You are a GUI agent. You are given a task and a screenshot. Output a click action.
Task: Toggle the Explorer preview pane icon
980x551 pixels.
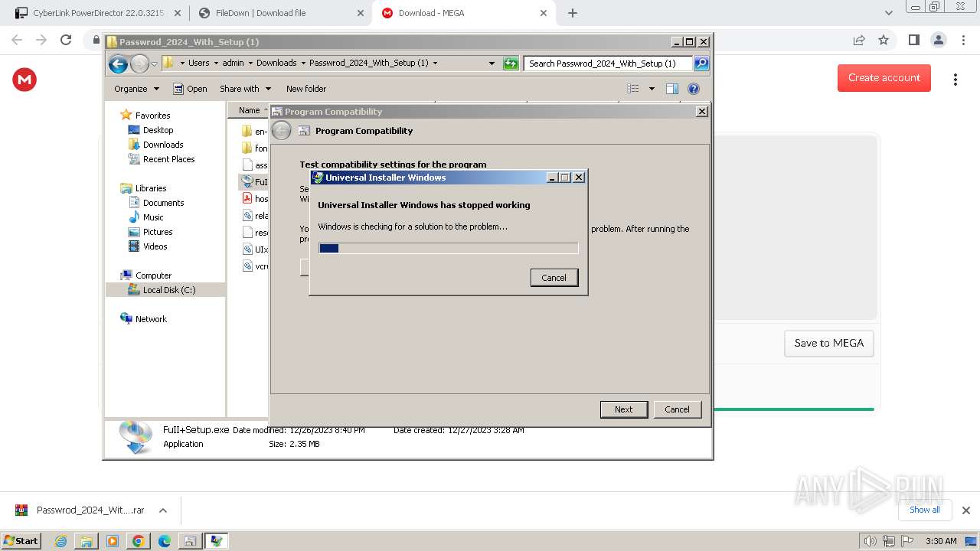coord(672,89)
